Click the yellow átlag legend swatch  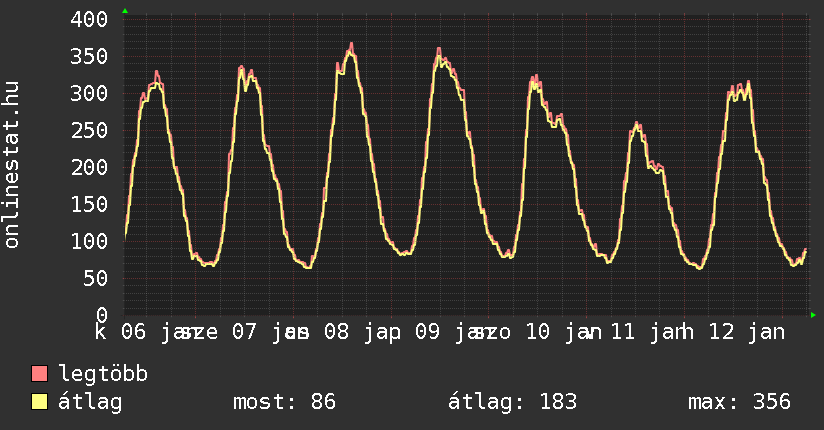tap(40, 403)
